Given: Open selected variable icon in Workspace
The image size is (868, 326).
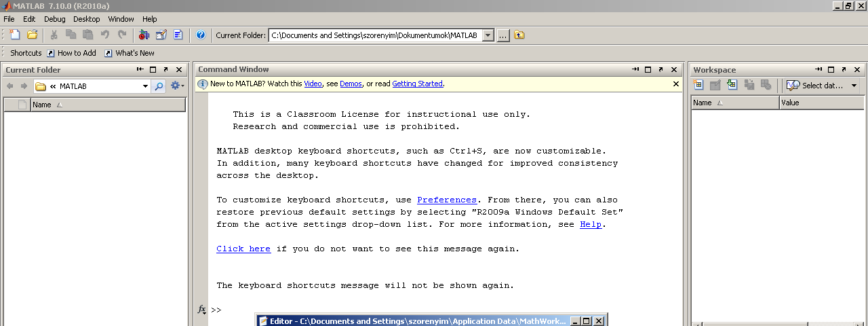Looking at the screenshot, I should (x=715, y=85).
